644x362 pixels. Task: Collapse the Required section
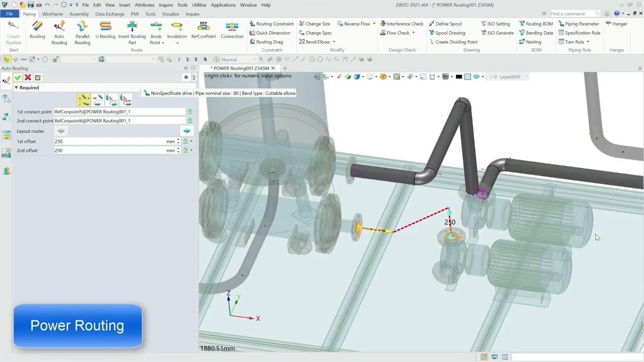pyautogui.click(x=16, y=87)
